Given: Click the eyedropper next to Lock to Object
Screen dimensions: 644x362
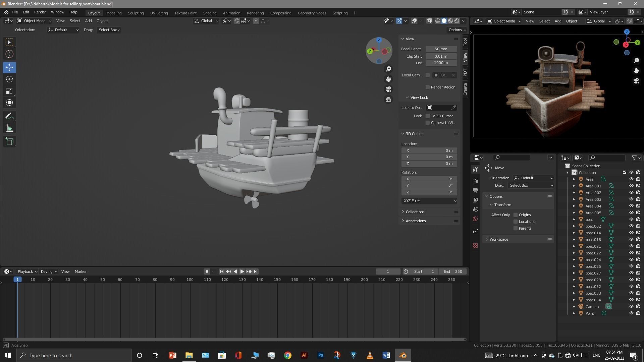Looking at the screenshot, I should (453, 108).
